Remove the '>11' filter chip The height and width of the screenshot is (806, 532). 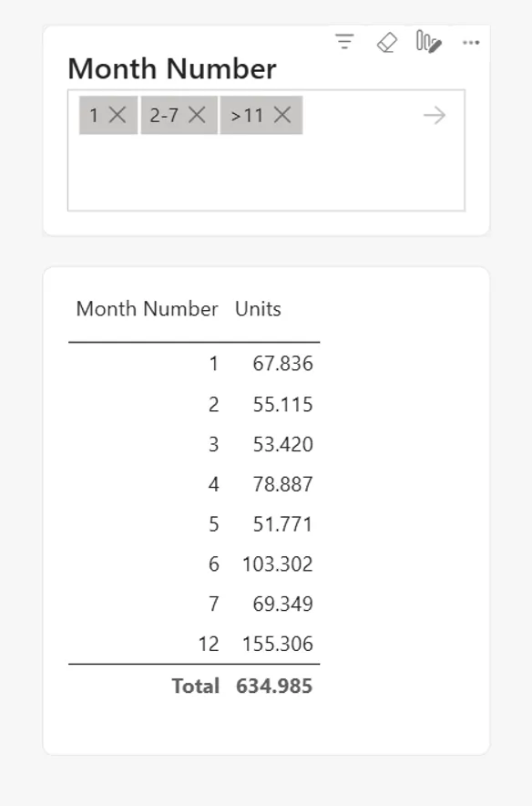pyautogui.click(x=281, y=115)
